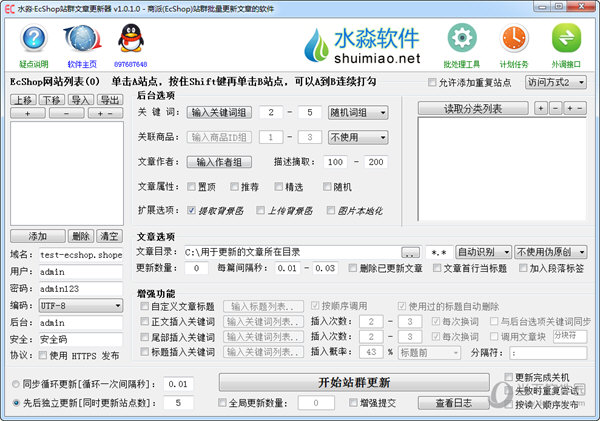Toggle 增强提交 checkbox
The width and height of the screenshot is (600, 421).
click(353, 402)
